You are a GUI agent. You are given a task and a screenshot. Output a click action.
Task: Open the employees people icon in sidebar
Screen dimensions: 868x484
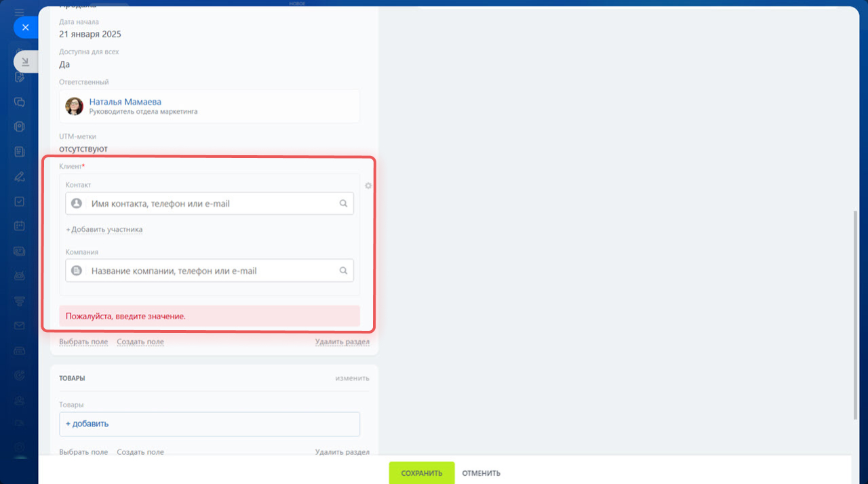click(x=20, y=400)
